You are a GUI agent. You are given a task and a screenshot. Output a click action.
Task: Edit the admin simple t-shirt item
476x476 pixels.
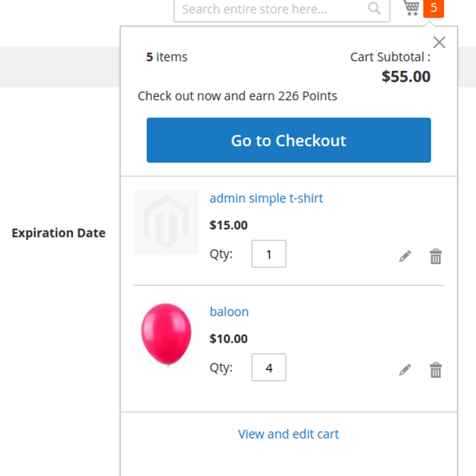coord(405,256)
